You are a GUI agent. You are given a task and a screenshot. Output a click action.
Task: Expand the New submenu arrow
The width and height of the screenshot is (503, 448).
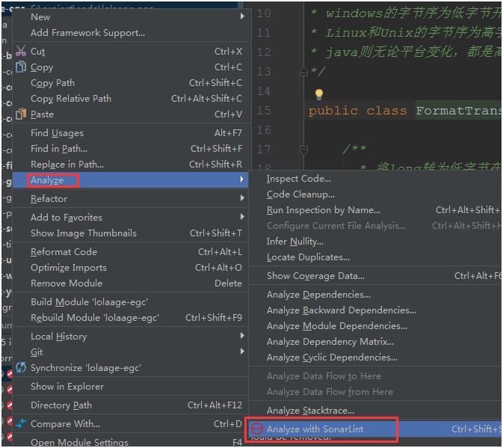pyautogui.click(x=242, y=16)
